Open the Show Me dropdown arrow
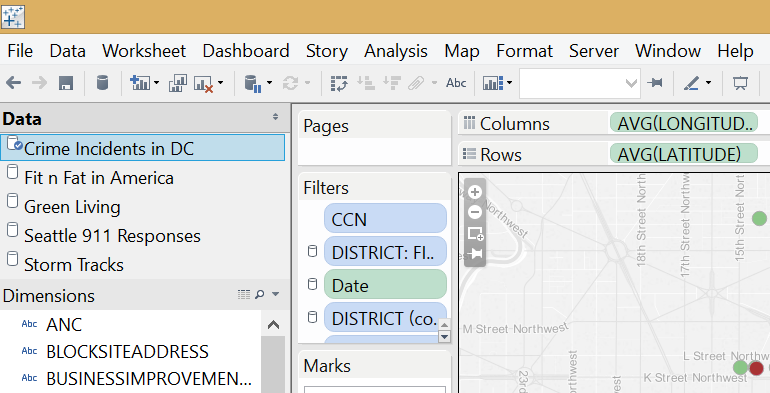This screenshot has height=393, width=770. pyautogui.click(x=509, y=83)
